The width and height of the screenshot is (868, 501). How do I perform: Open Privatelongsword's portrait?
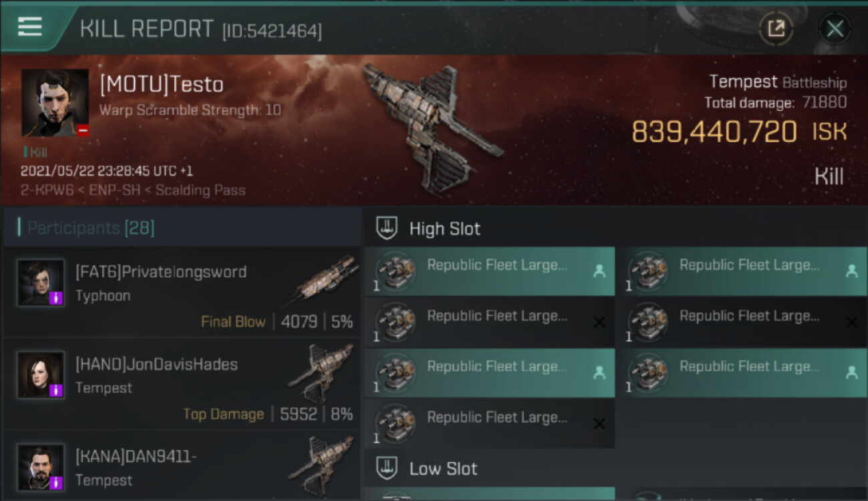point(41,283)
